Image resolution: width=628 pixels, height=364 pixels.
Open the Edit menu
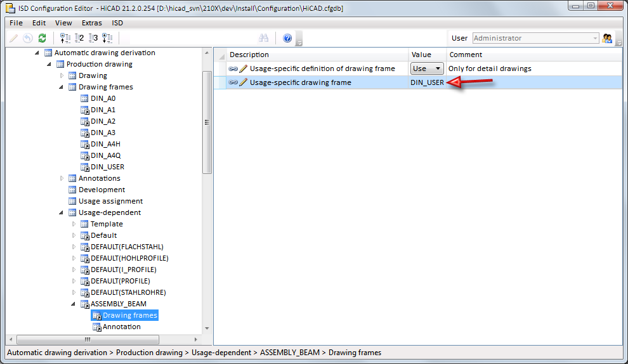[x=39, y=23]
